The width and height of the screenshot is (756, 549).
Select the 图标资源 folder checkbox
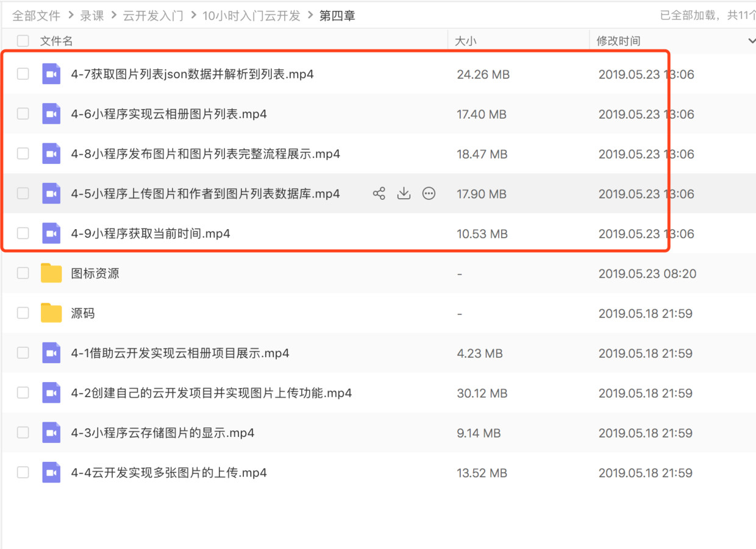23,273
